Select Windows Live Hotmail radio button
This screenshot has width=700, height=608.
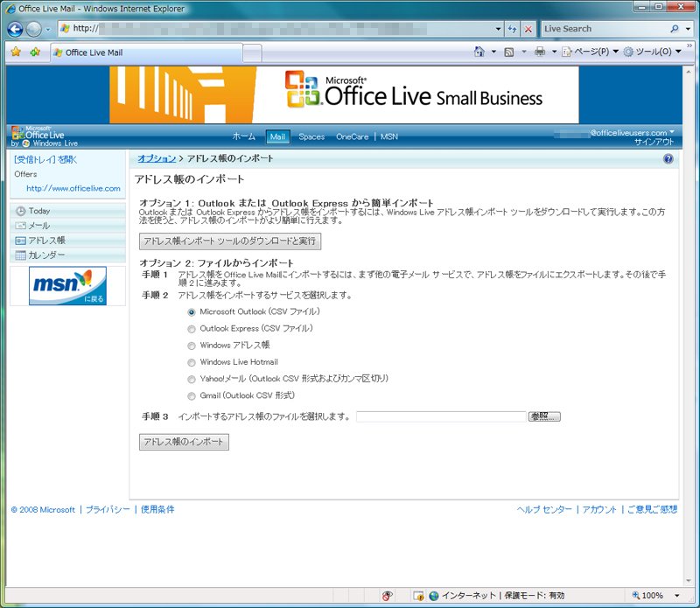coord(192,362)
